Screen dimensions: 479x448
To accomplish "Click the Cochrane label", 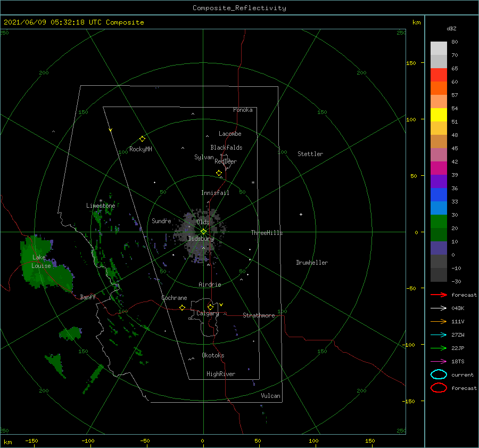I will [174, 298].
